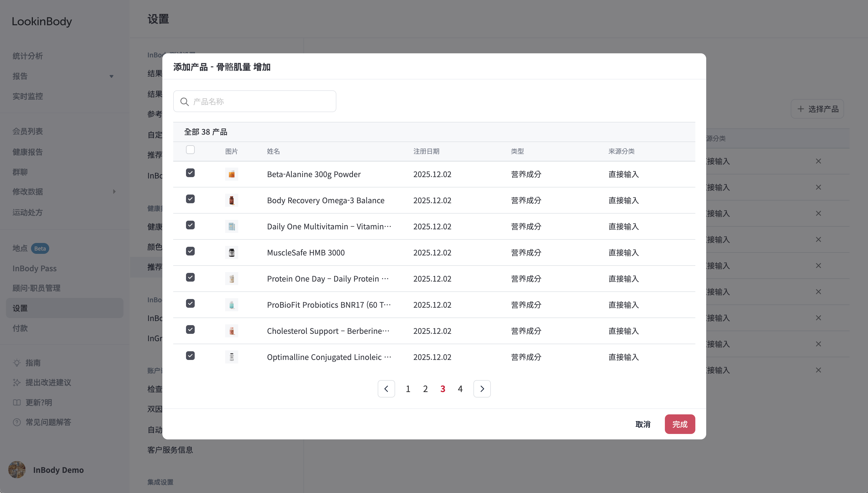868x493 pixels.
Task: Uncheck the Body Recovery Omega-3 Balance checkbox
Action: [190, 199]
